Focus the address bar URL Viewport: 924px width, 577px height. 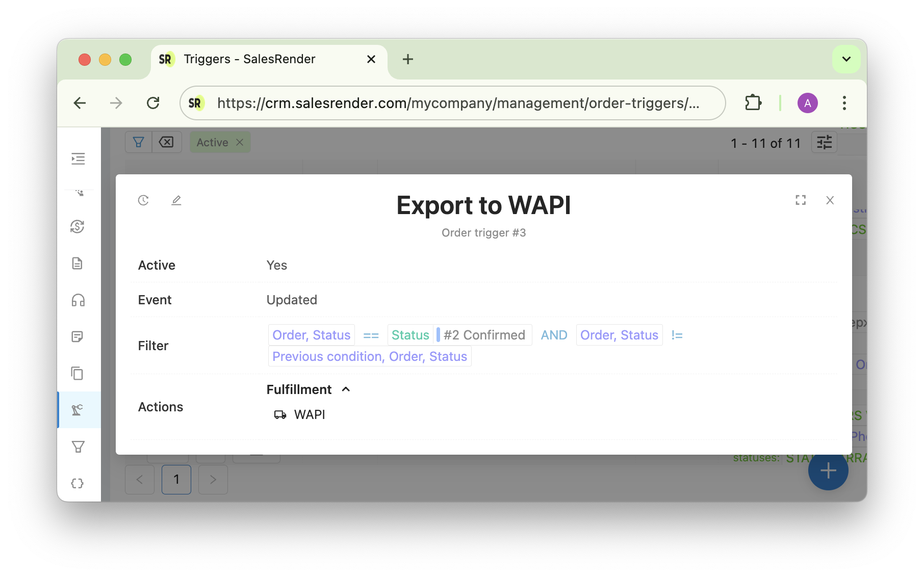(x=458, y=103)
